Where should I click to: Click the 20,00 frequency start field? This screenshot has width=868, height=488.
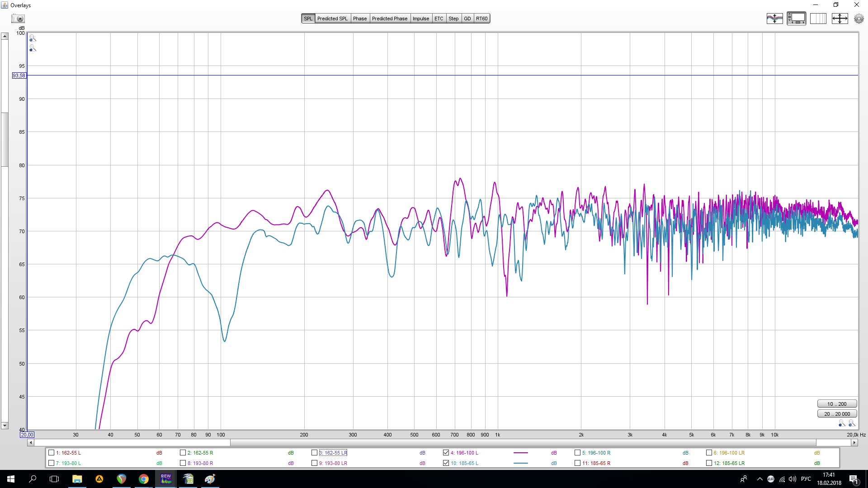(27, 435)
